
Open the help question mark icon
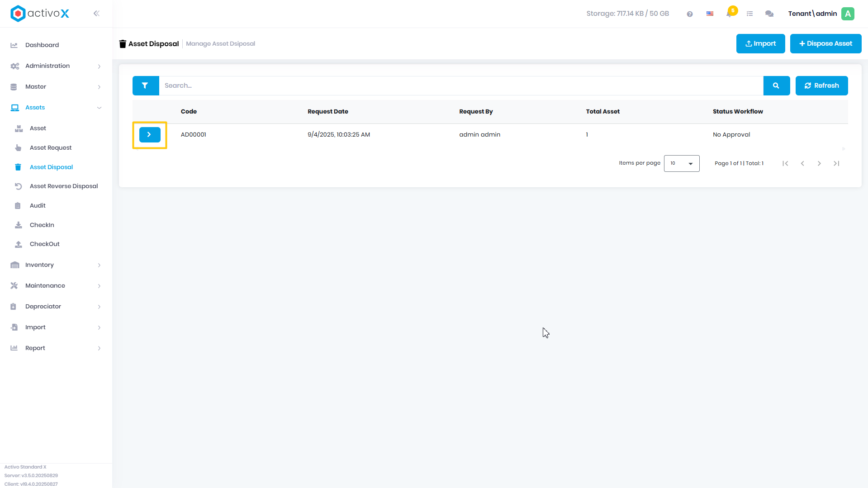690,14
